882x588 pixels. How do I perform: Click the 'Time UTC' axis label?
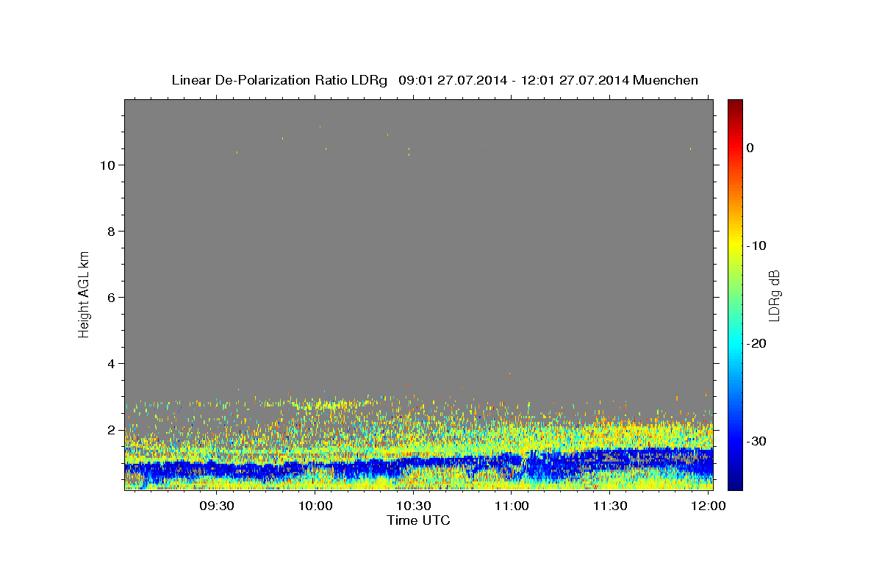point(418,520)
